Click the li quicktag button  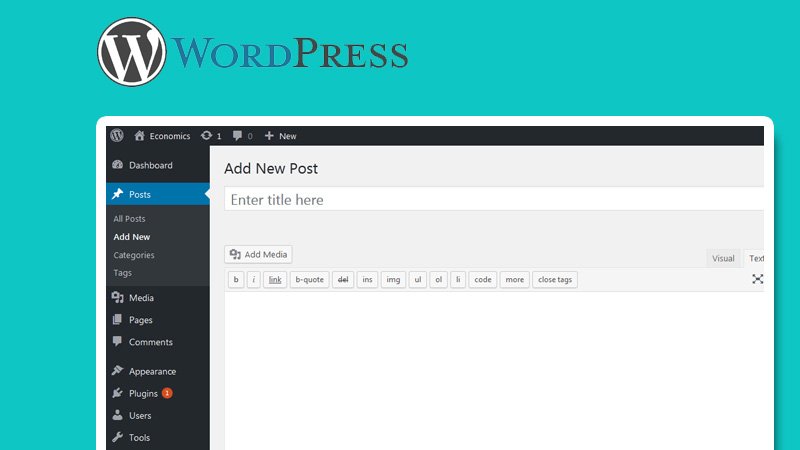458,280
